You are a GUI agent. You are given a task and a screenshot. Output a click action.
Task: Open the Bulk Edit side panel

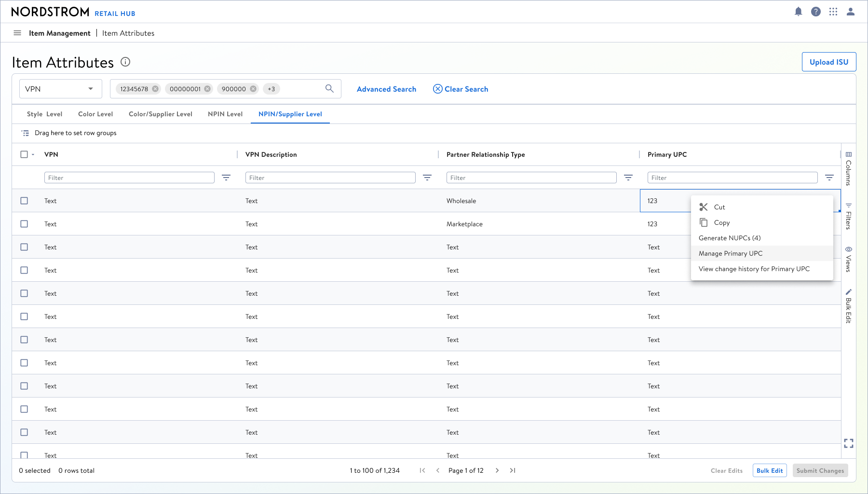tap(849, 306)
